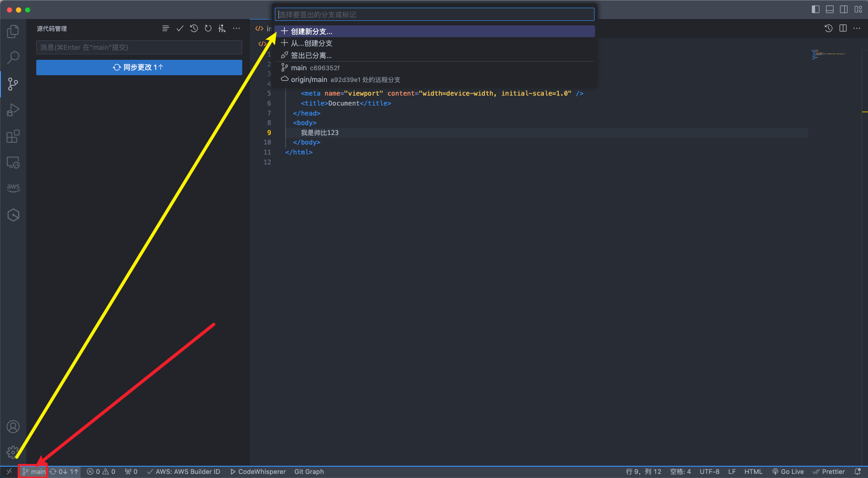Image resolution: width=868 pixels, height=478 pixels.
Task: Change HTML language mode
Action: coord(753,472)
